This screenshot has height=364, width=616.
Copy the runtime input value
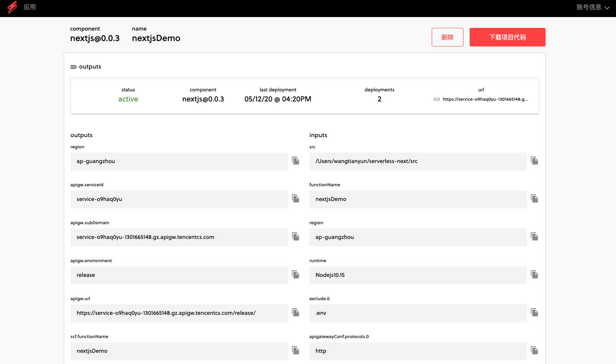tap(534, 275)
